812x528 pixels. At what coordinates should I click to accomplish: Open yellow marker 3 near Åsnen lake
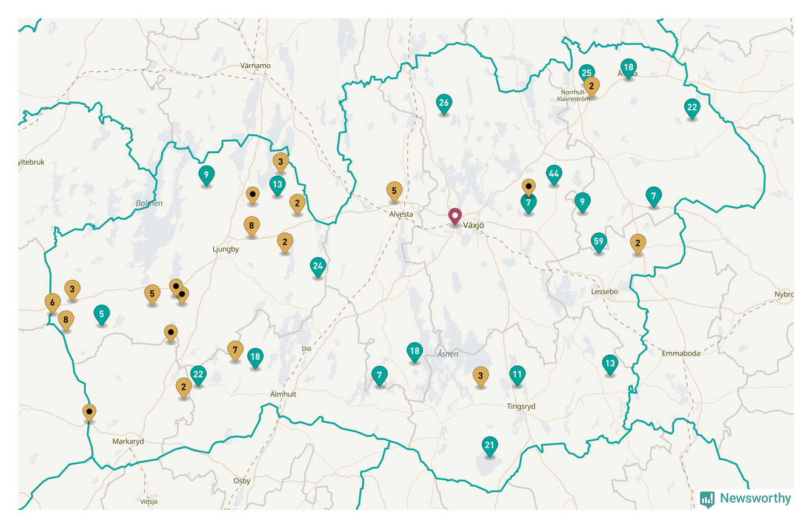[481, 375]
